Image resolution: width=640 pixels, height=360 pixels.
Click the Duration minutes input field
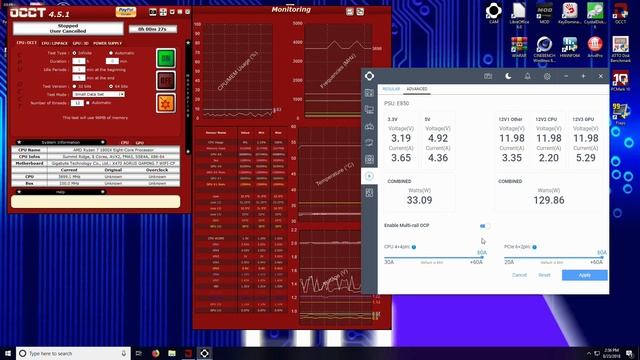112,61
